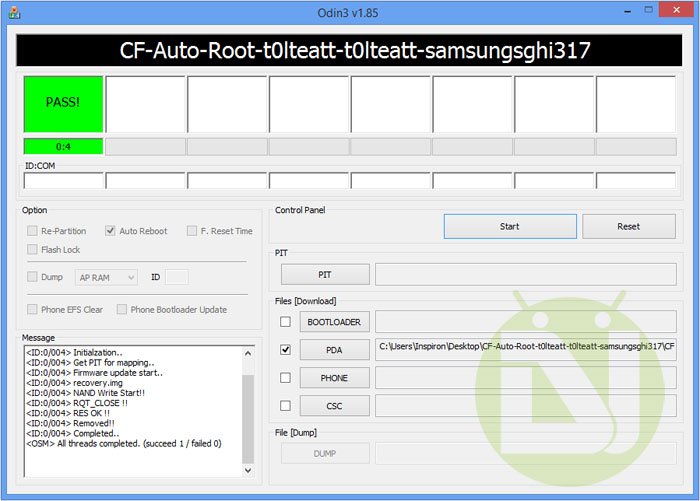Click the DUMP button
The image size is (700, 501).
pyautogui.click(x=325, y=454)
